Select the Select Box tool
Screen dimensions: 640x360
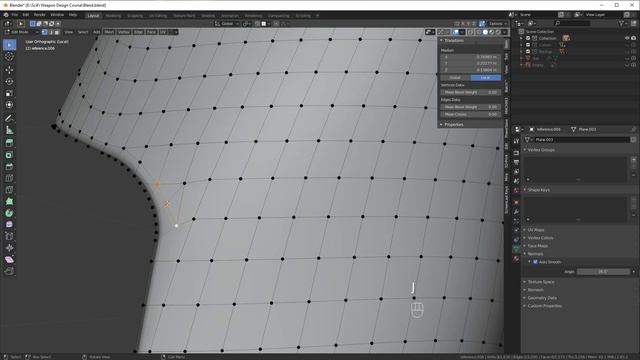coord(9,45)
